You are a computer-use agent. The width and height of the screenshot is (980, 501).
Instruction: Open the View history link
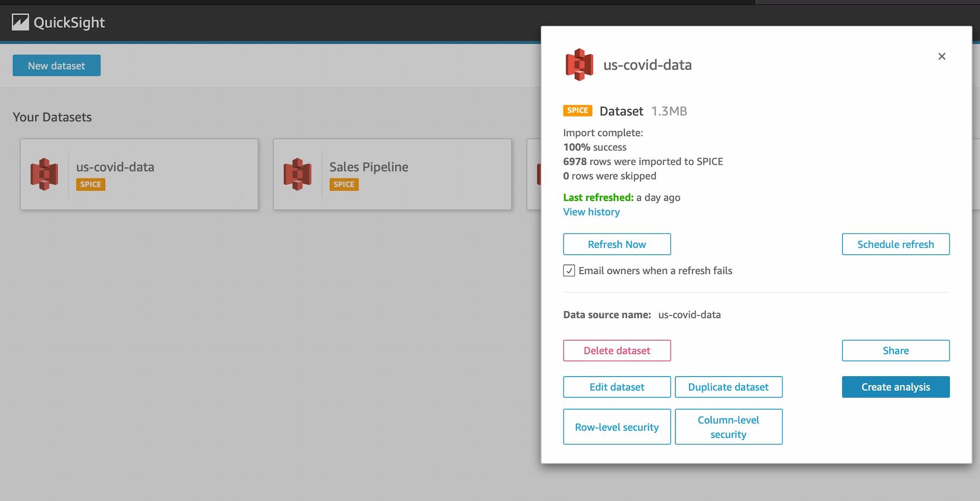[x=591, y=212]
